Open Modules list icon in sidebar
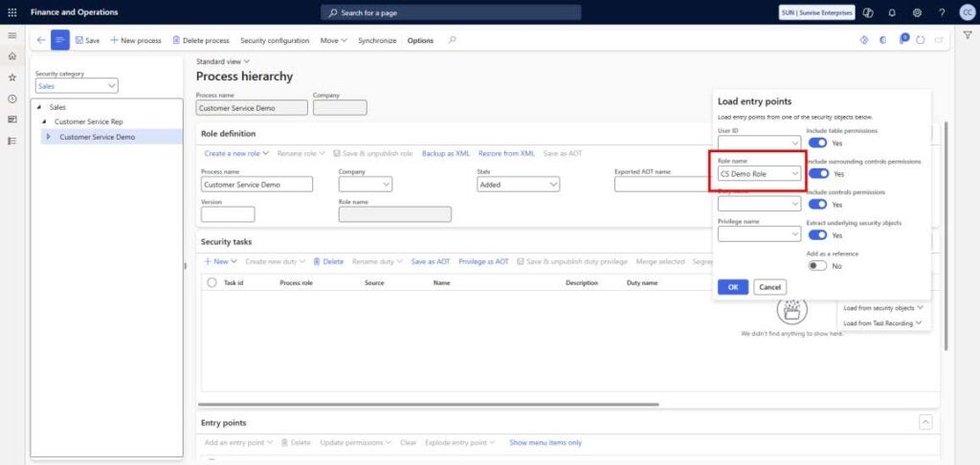The image size is (980, 465). [11, 141]
